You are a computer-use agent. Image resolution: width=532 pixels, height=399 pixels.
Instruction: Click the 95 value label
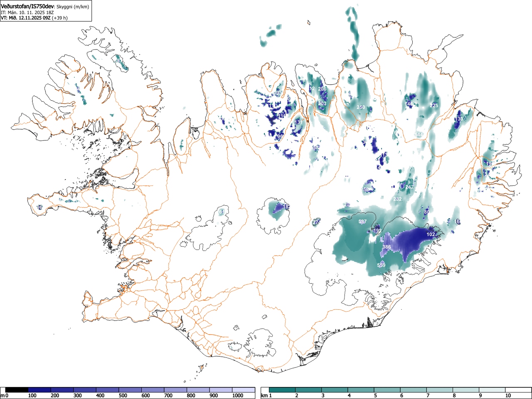279,93
